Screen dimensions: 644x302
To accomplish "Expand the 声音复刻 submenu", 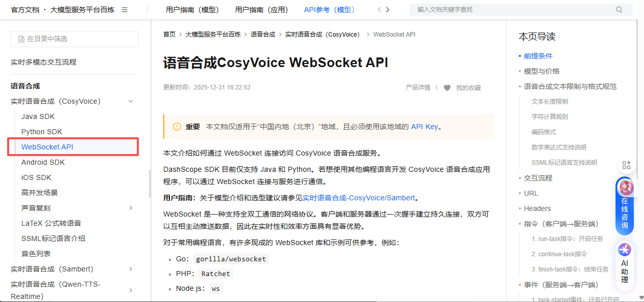I will tap(131, 208).
